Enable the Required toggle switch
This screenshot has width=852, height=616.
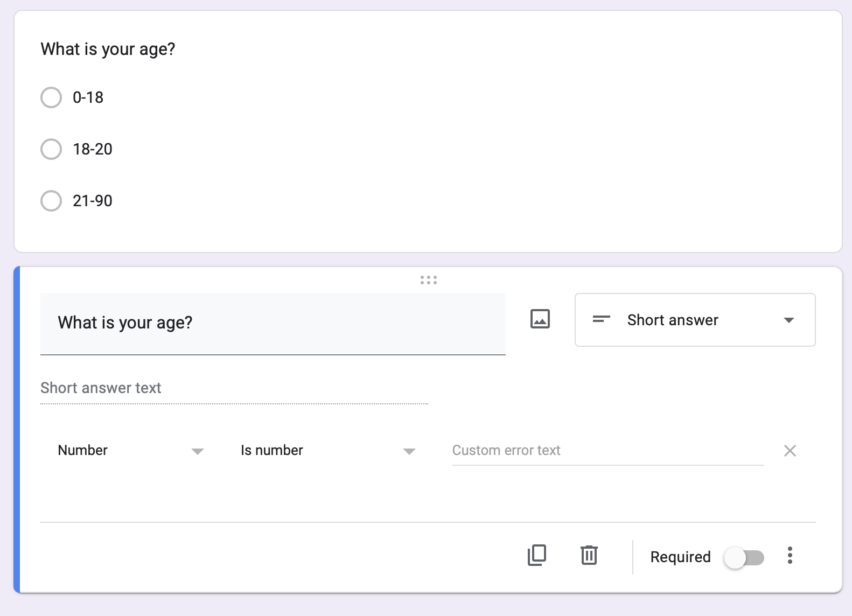point(744,557)
